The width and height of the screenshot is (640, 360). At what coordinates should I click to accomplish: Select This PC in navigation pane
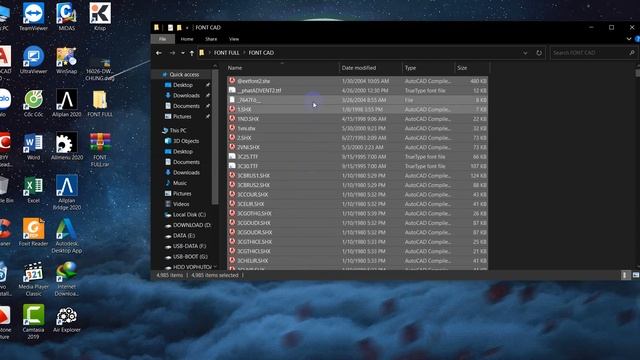click(x=178, y=130)
